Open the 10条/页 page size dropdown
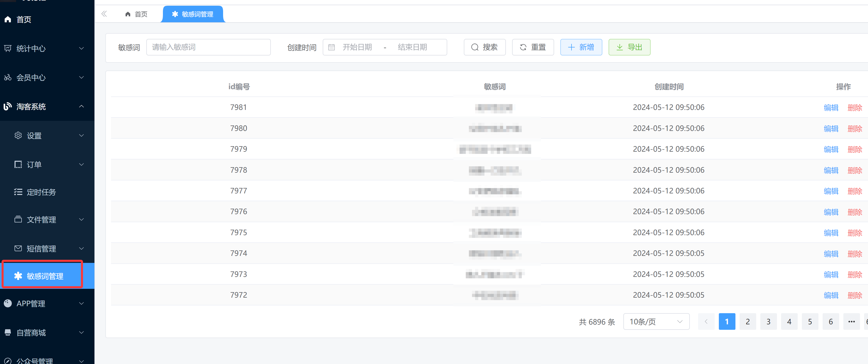 [x=656, y=321]
